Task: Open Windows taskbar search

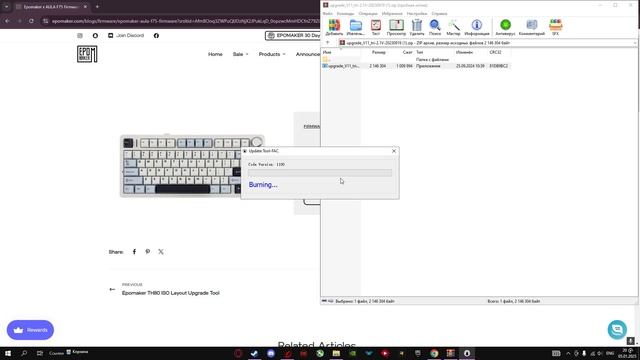Action: (x=24, y=353)
